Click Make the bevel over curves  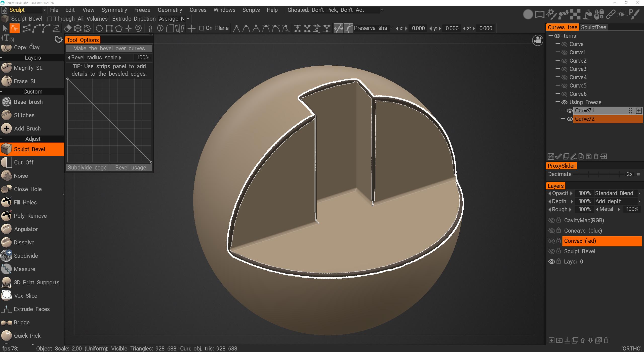click(x=109, y=48)
